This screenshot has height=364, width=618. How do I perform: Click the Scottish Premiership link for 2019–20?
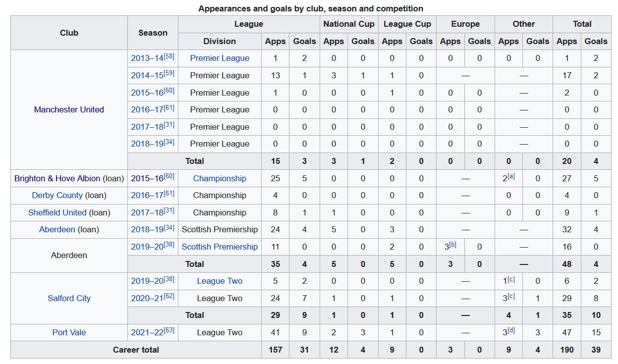220,247
